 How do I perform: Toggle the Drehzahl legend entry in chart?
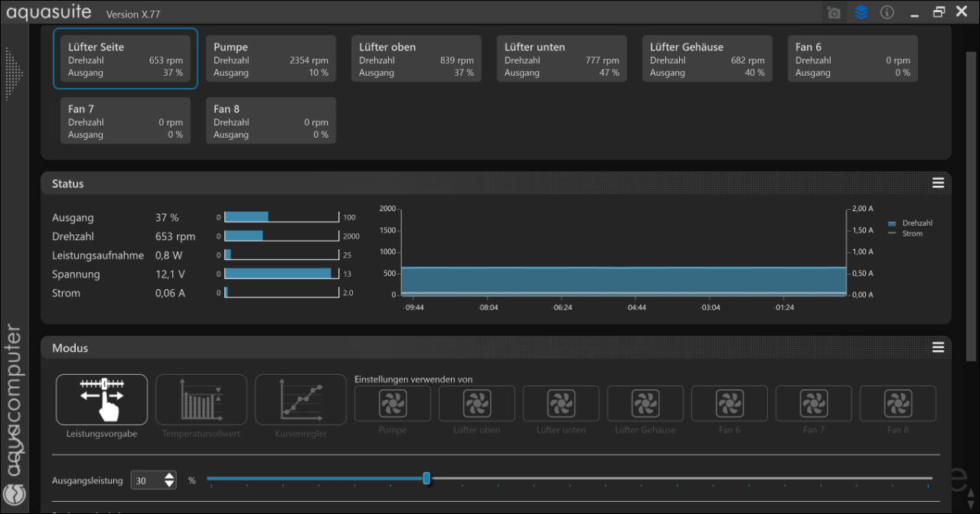(x=910, y=223)
